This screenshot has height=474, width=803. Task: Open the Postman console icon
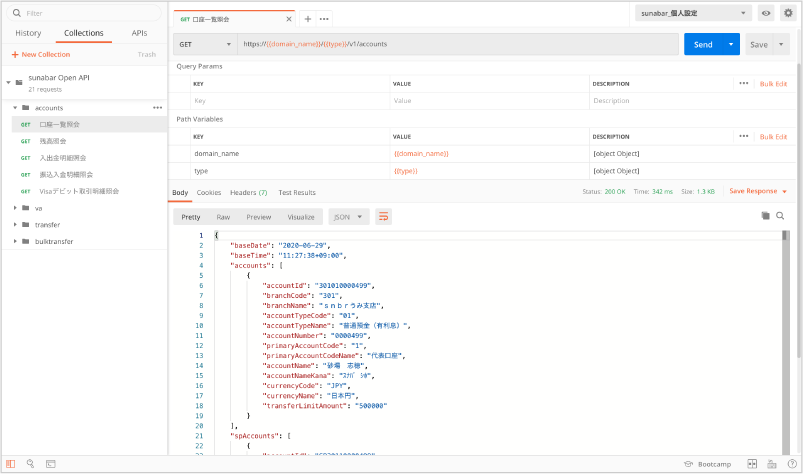(x=51, y=464)
